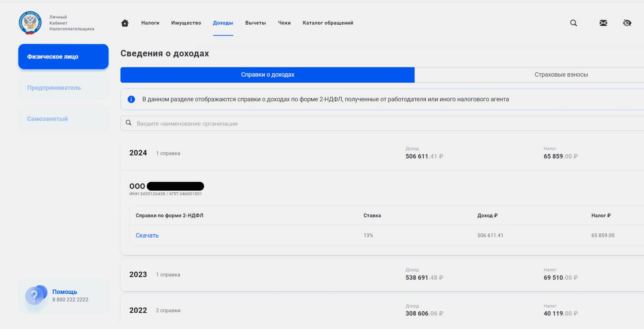Switch to Физическое лицо profile

tap(63, 57)
